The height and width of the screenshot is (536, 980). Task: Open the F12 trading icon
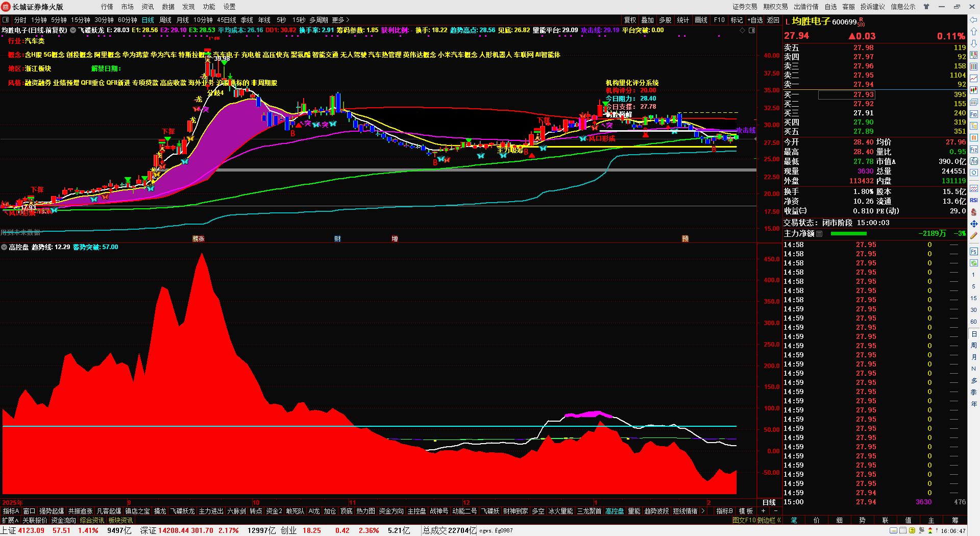pyautogui.click(x=974, y=150)
